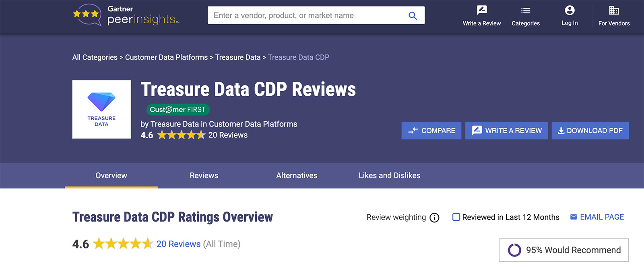Switch to the Alternatives tab
The height and width of the screenshot is (267, 644).
coord(297,176)
